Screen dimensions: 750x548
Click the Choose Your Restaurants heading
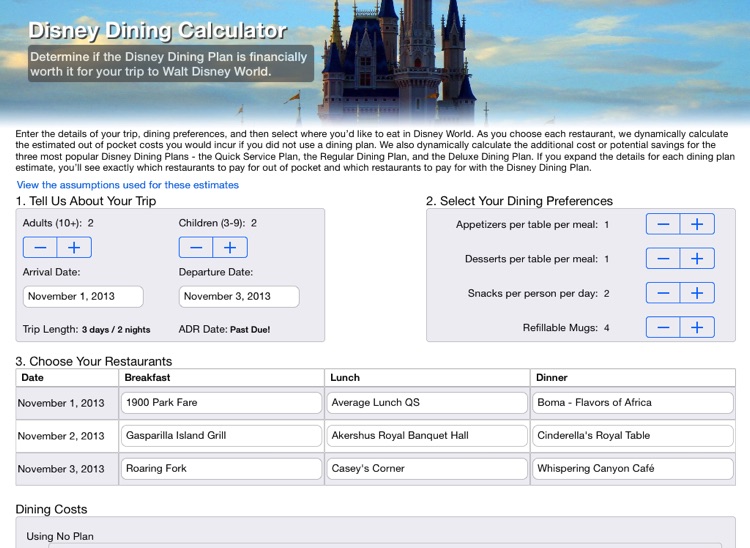pos(94,362)
